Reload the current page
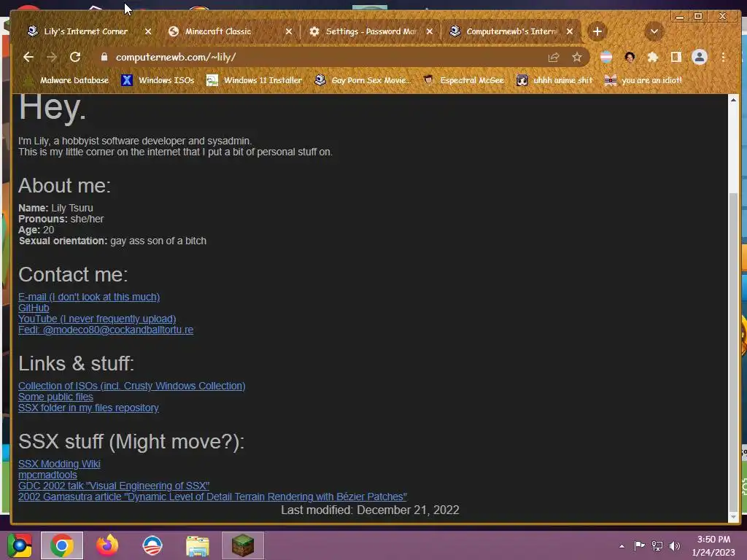The height and width of the screenshot is (560, 747). pos(75,57)
